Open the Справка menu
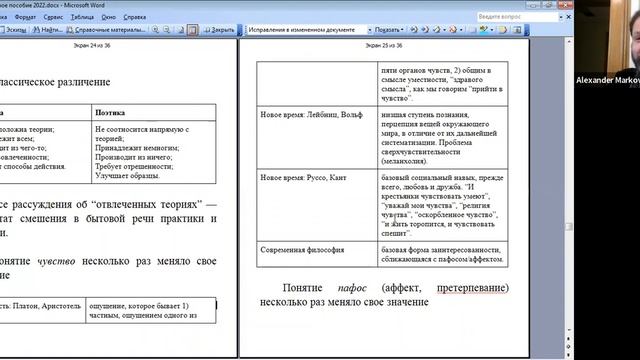Image resolution: width=640 pixels, height=360 pixels. (x=134, y=17)
